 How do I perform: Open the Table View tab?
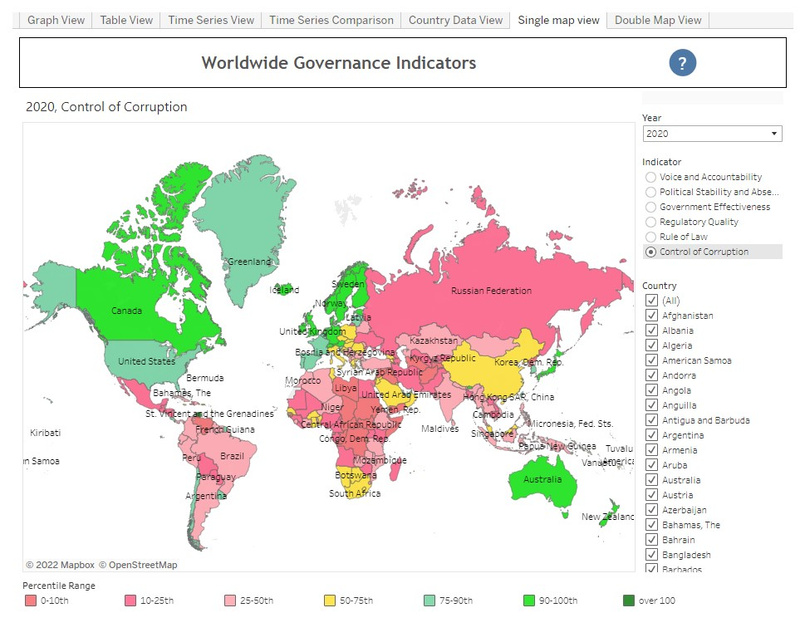(x=126, y=20)
